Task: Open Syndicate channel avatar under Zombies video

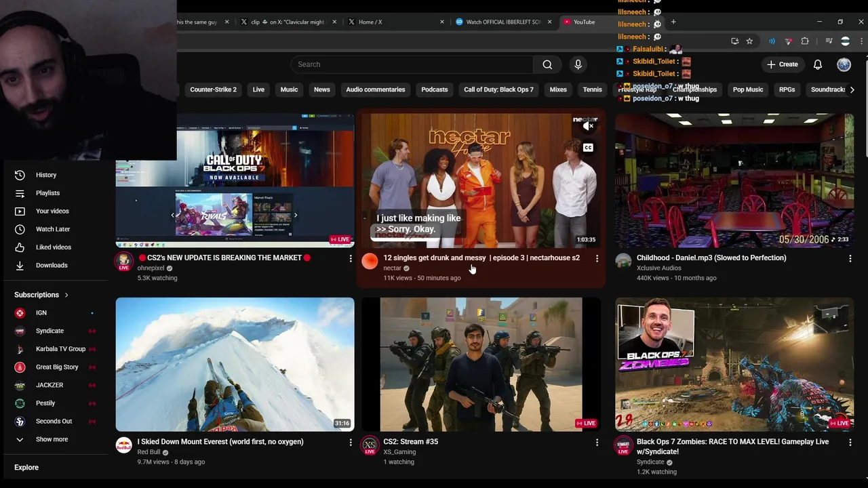Action: [623, 445]
